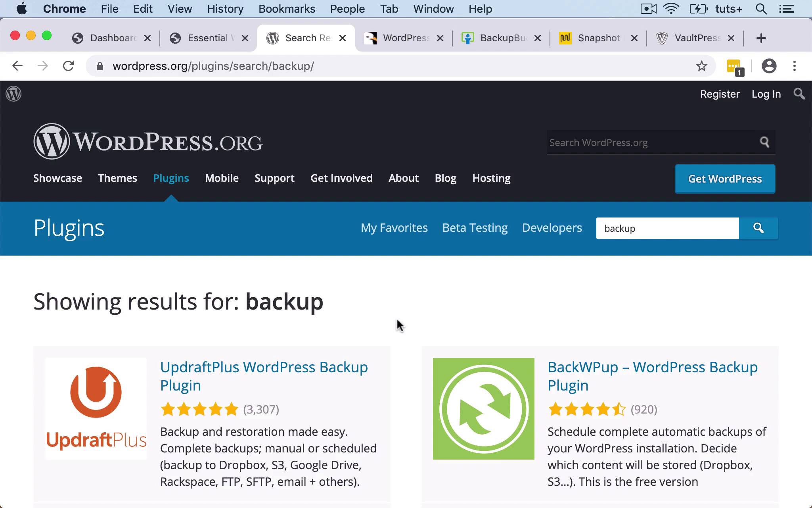Click the My Favorites link in Plugins
Image resolution: width=812 pixels, height=508 pixels.
tap(394, 228)
